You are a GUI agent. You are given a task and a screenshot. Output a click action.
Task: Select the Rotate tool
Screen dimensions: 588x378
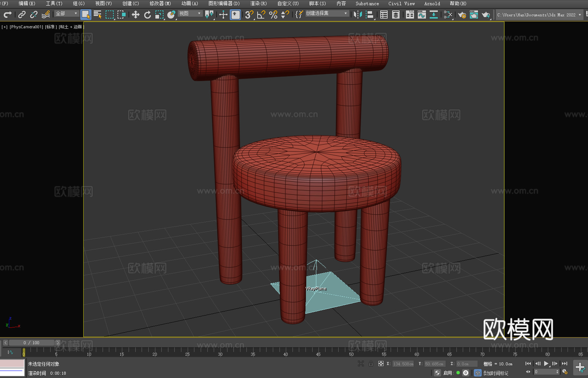[148, 15]
